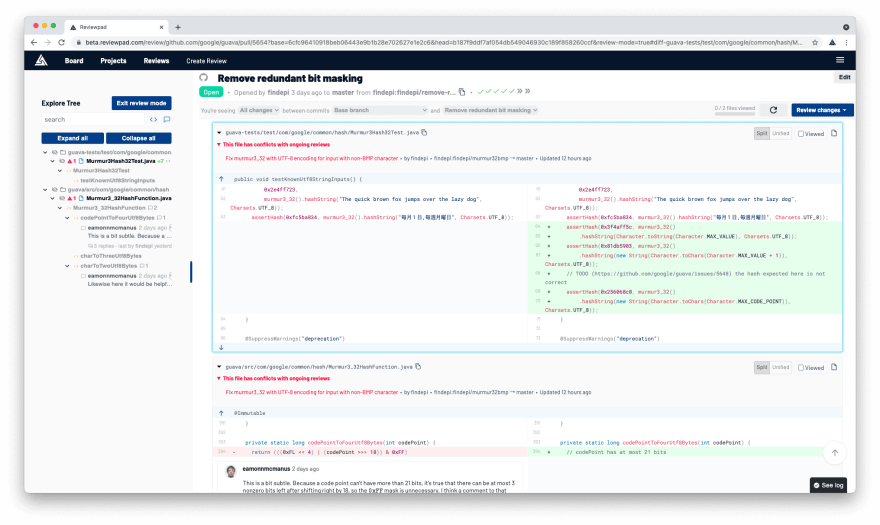Click eamonnmcmanus avatar in the comment

(x=231, y=471)
